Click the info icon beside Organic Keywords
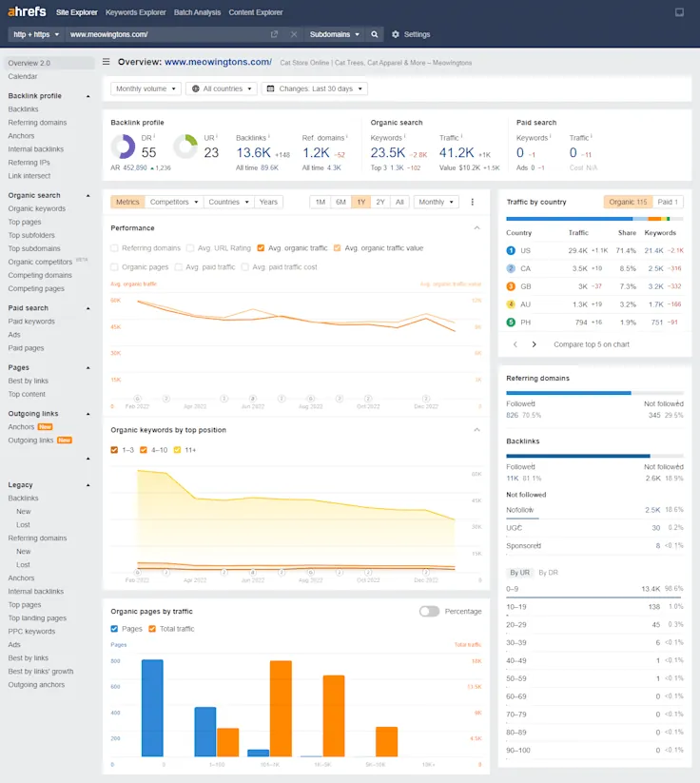 pos(405,136)
